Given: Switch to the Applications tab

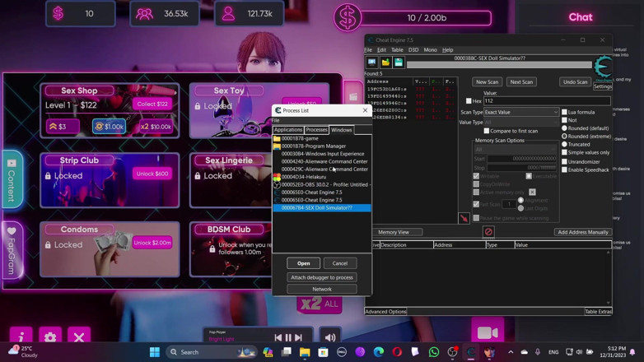Looking at the screenshot, I should pos(288,130).
